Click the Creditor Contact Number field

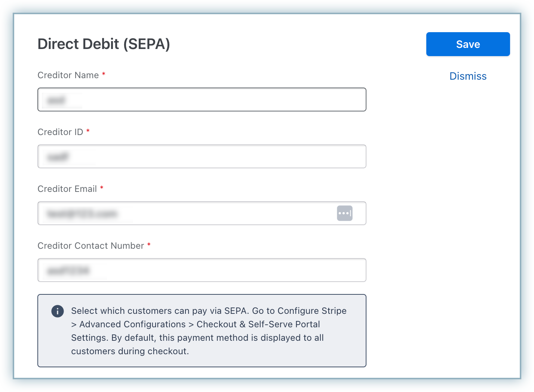tap(202, 270)
